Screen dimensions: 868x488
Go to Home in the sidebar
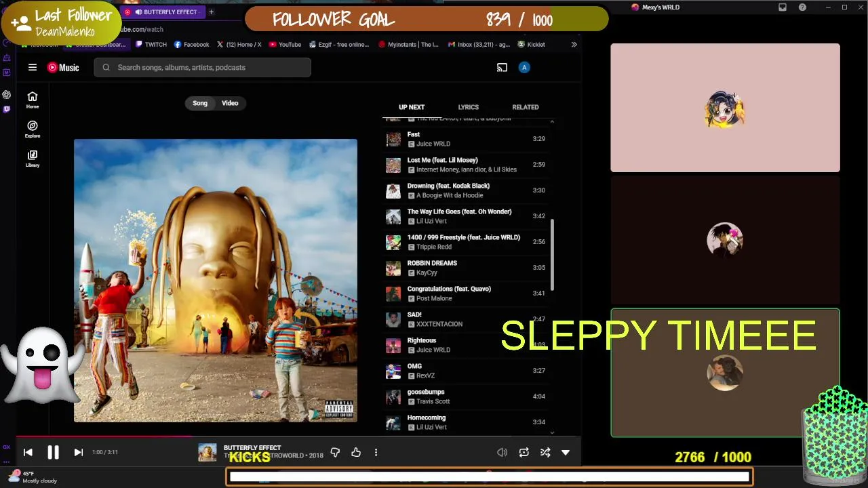pos(33,100)
